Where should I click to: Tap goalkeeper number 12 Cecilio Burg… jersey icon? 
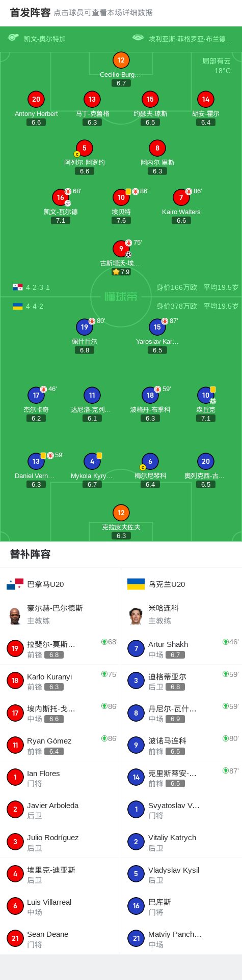coord(121,60)
